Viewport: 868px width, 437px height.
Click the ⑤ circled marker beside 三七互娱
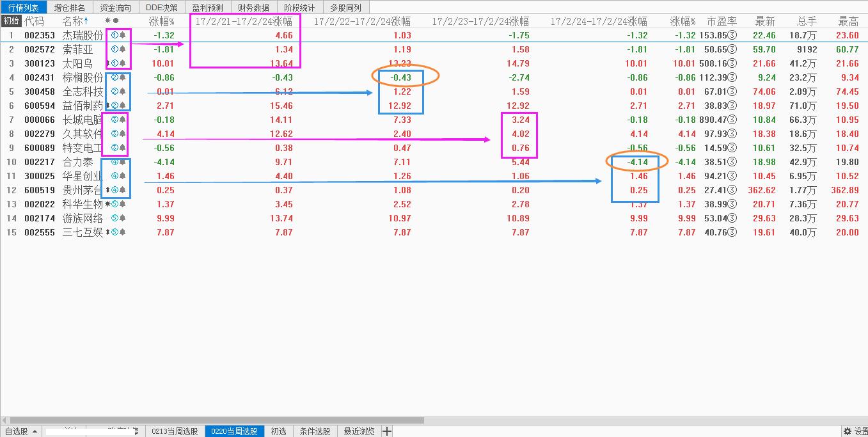point(114,232)
